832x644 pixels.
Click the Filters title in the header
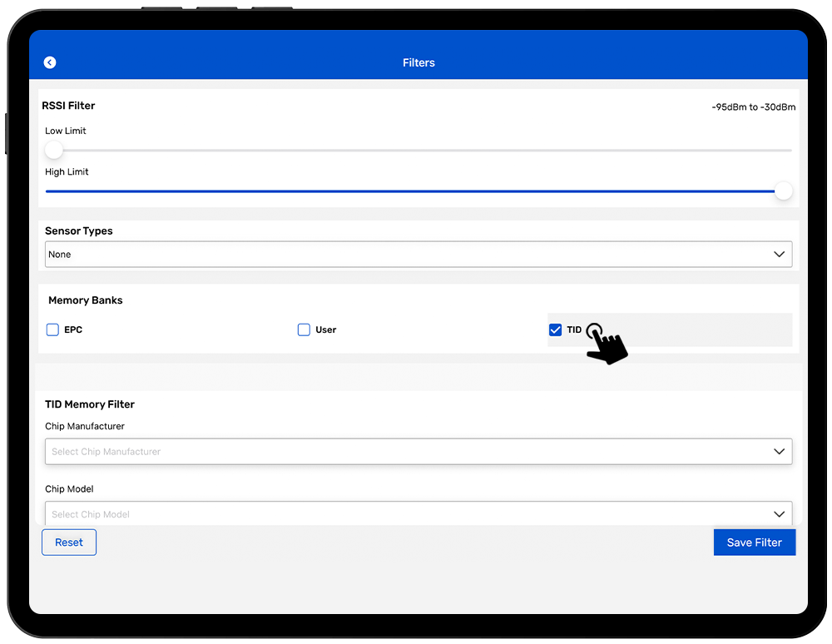(x=418, y=62)
